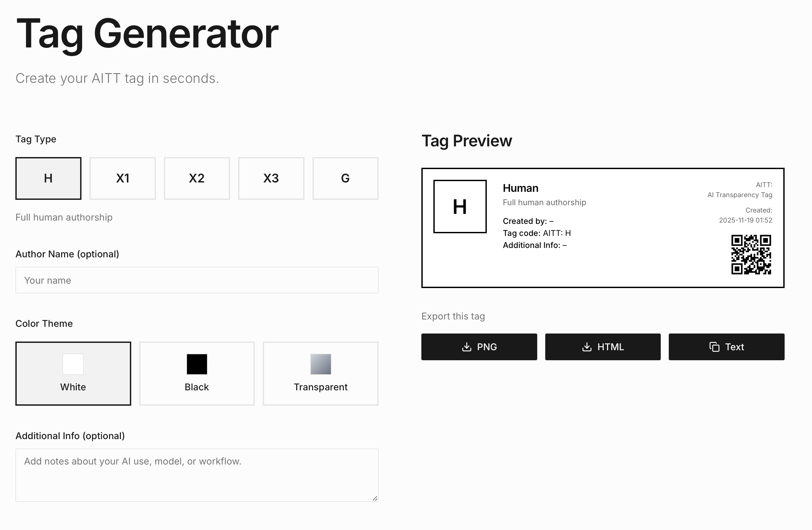Click the transparent gradient swatch
812x530 pixels.
click(x=321, y=364)
